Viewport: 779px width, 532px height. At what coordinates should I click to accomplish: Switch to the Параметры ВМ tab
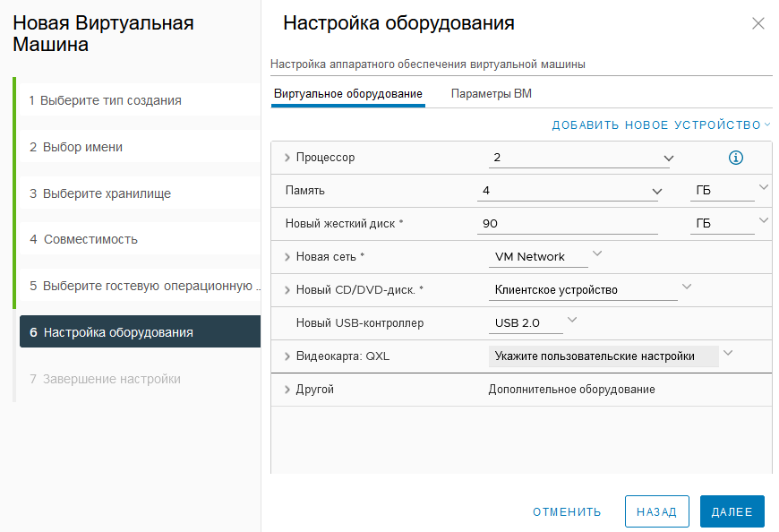pos(491,94)
